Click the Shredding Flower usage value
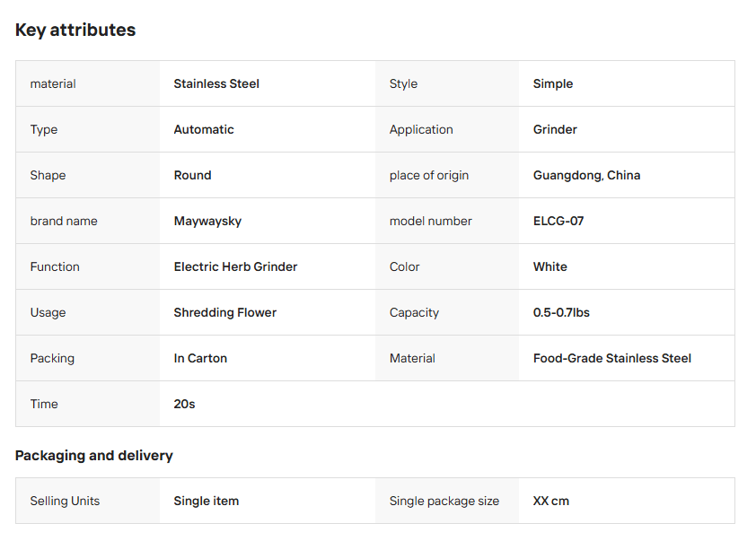This screenshot has height=541, width=756. (x=225, y=312)
